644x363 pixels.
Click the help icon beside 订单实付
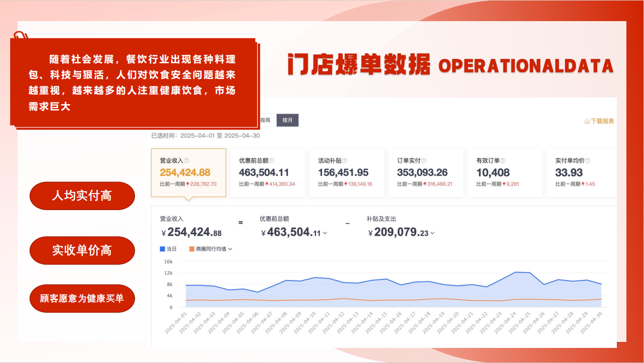[424, 161]
